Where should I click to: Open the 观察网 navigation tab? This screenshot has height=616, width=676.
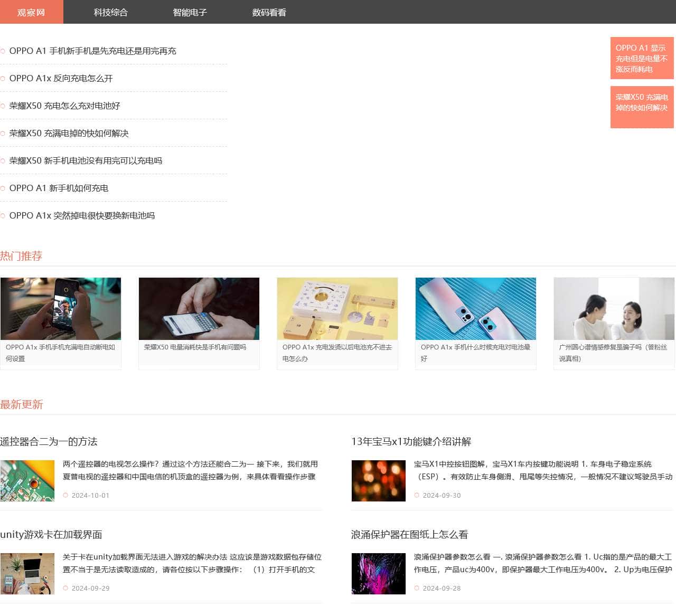[x=31, y=12]
